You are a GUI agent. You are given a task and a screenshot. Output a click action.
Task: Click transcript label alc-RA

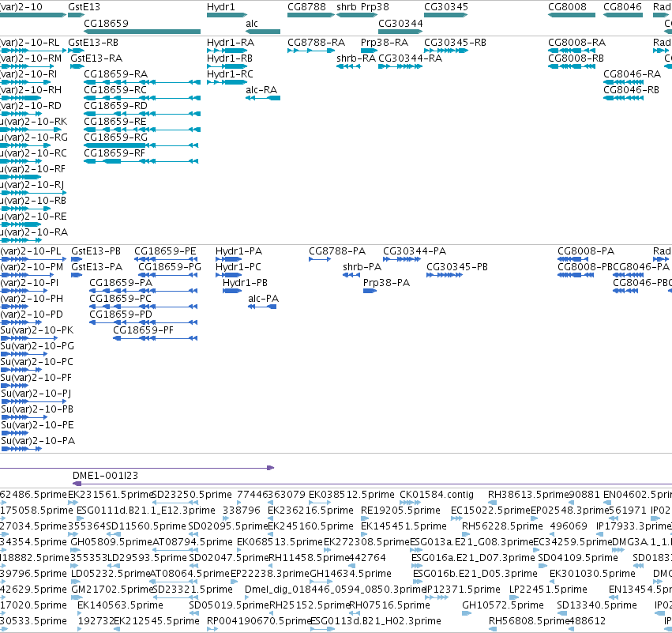(x=262, y=89)
